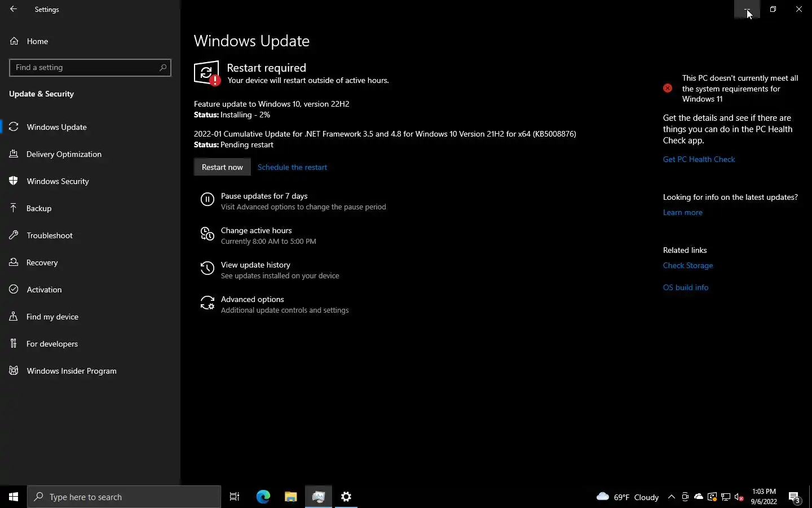The width and height of the screenshot is (812, 508).
Task: Click the taskbar app next to File Explorer
Action: pyautogui.click(x=319, y=497)
